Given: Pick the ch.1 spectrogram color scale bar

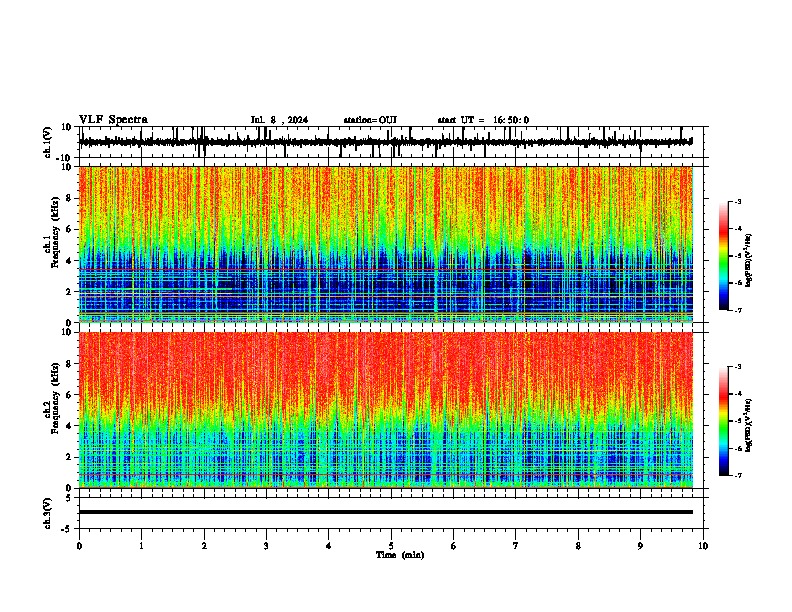Looking at the screenshot, I should [723, 256].
